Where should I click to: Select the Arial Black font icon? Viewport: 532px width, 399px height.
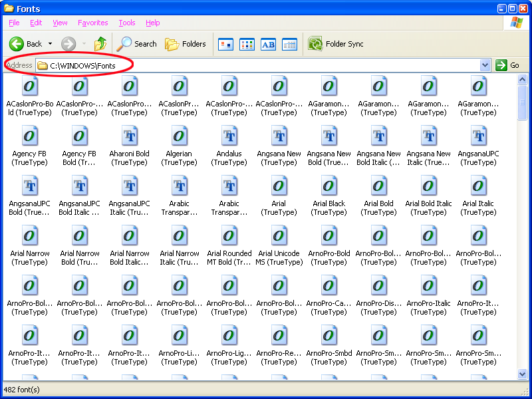coord(329,187)
